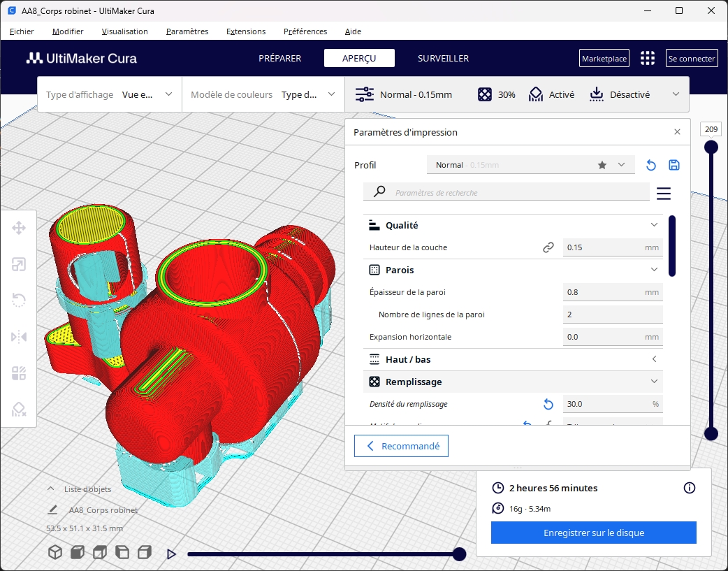Reset infill density to its default
The image size is (728, 571).
548,404
